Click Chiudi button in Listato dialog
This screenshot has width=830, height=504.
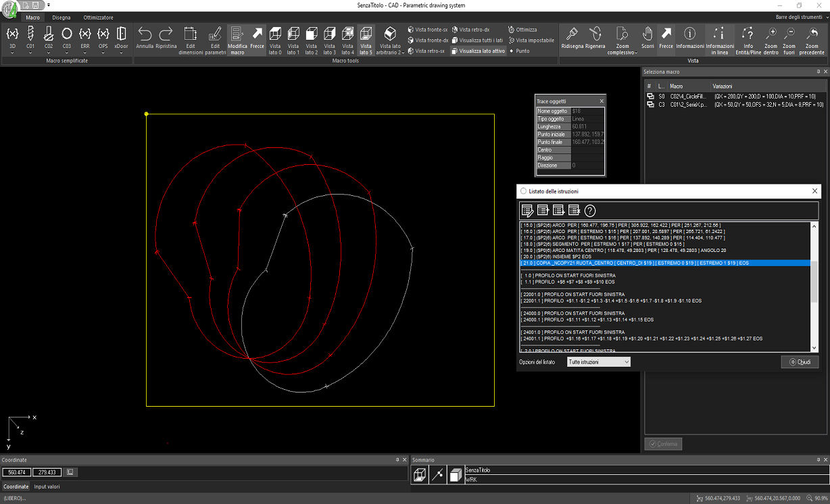(800, 362)
